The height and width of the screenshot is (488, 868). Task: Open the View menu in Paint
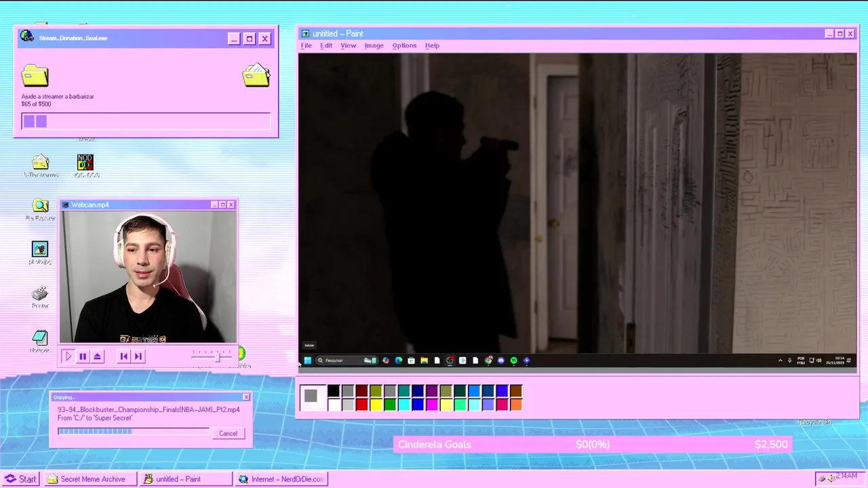[x=348, y=45]
